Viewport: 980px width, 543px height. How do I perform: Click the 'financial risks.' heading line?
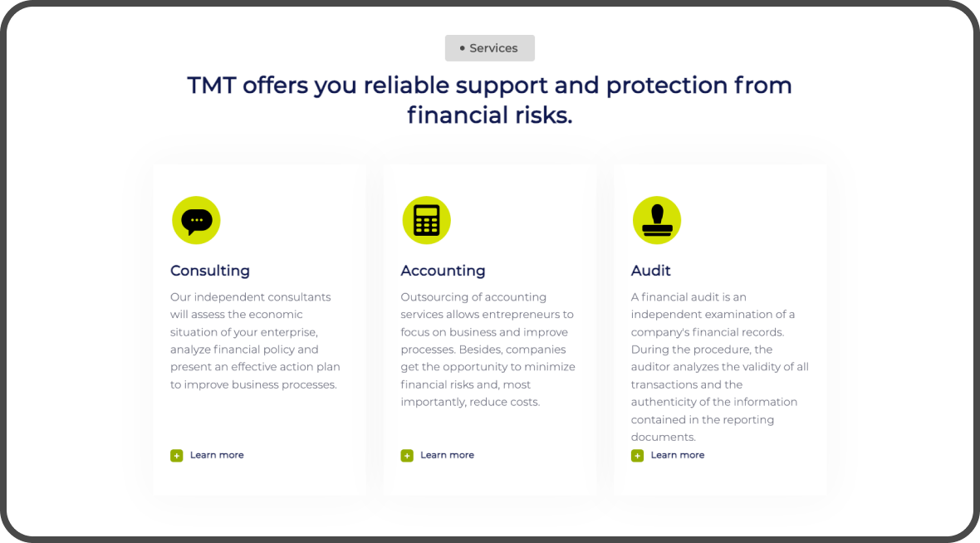pos(489,115)
